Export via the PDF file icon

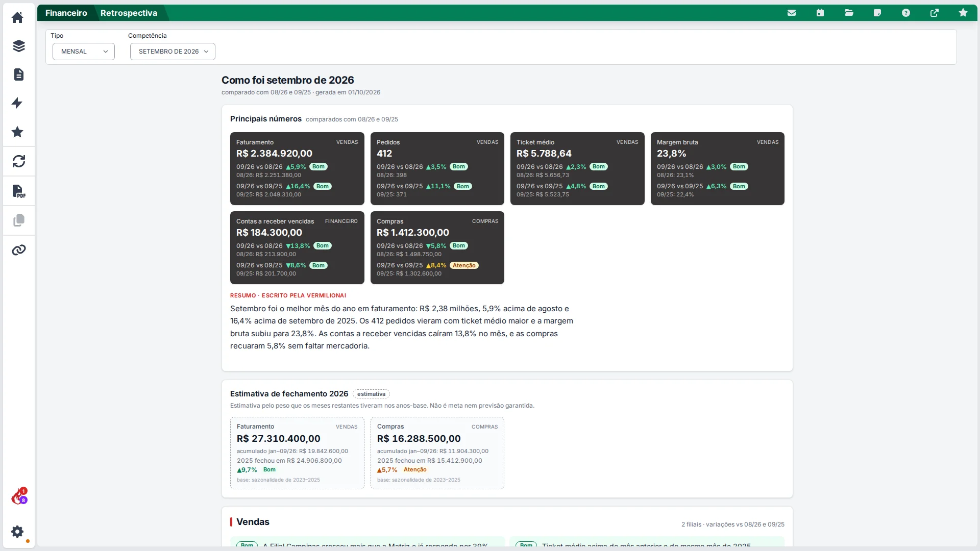pos(18,191)
